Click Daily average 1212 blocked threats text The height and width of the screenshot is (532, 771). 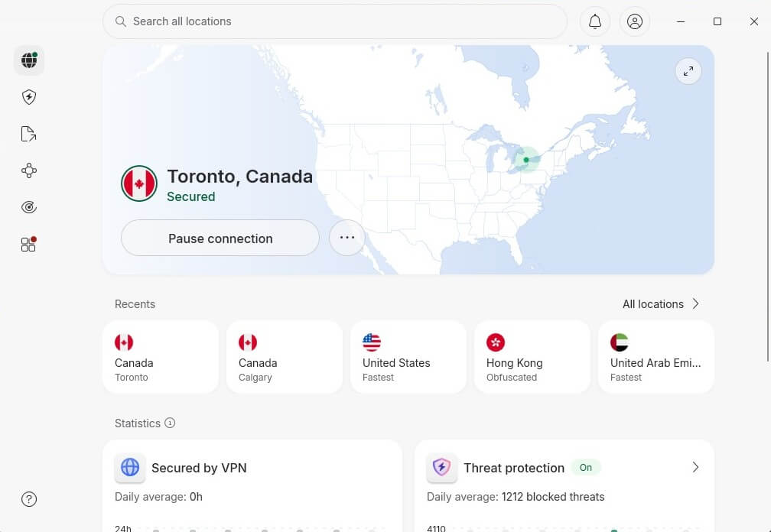(516, 497)
